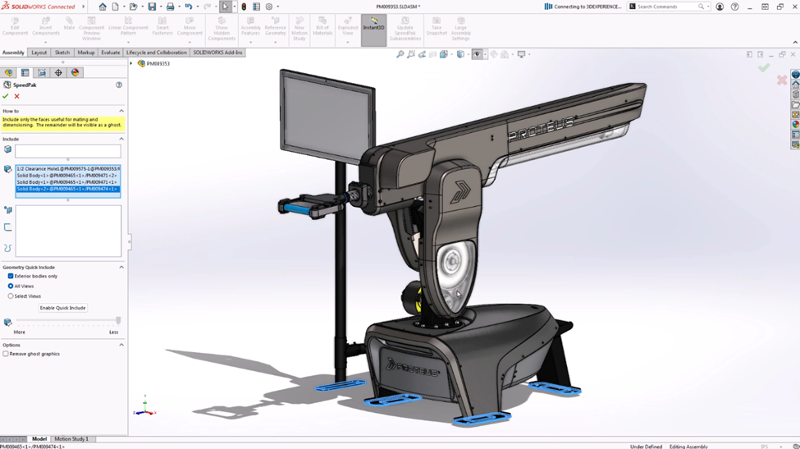Enable the Remove ghost graphics checkbox
Screen dimensions: 800x449
click(x=6, y=354)
